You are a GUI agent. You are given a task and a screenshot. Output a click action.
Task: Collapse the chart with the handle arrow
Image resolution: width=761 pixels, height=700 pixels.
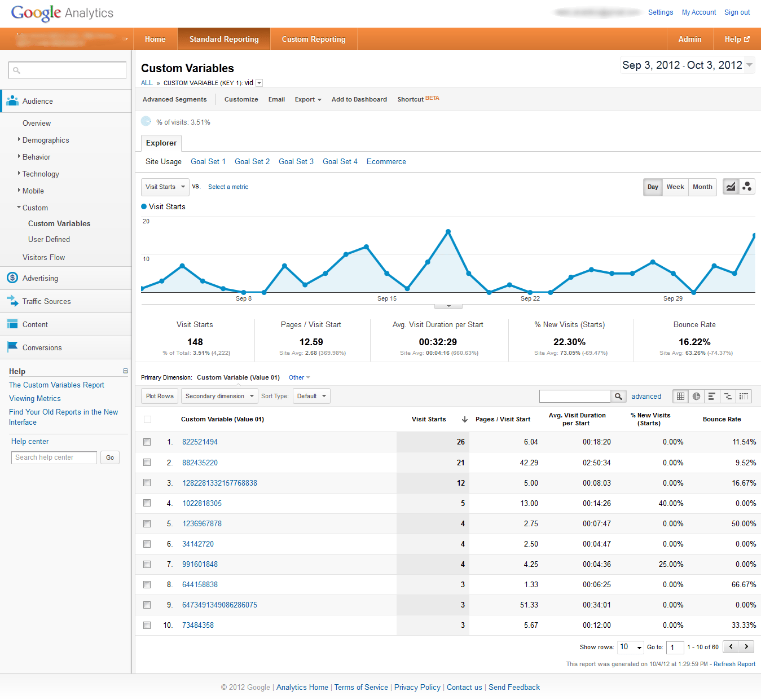click(x=448, y=306)
